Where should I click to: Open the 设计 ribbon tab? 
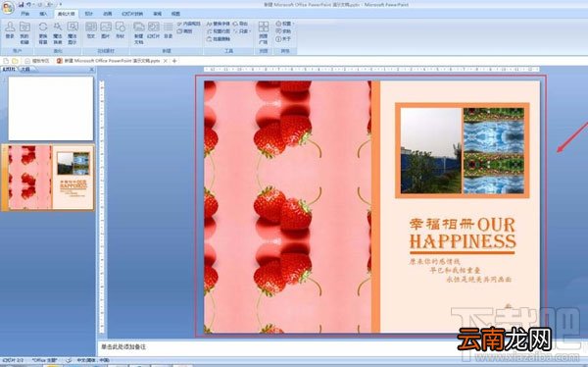click(88, 14)
